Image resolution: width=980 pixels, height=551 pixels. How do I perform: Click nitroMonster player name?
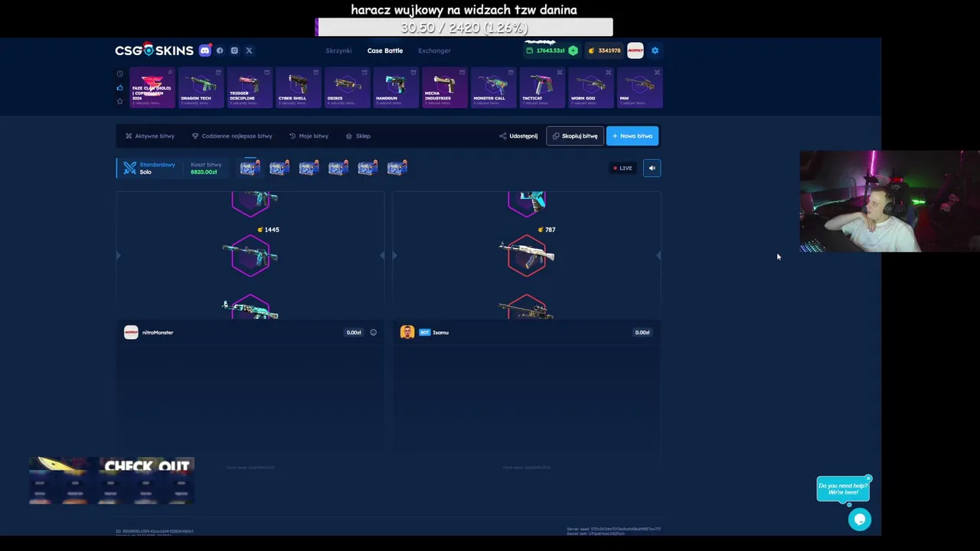tap(158, 332)
